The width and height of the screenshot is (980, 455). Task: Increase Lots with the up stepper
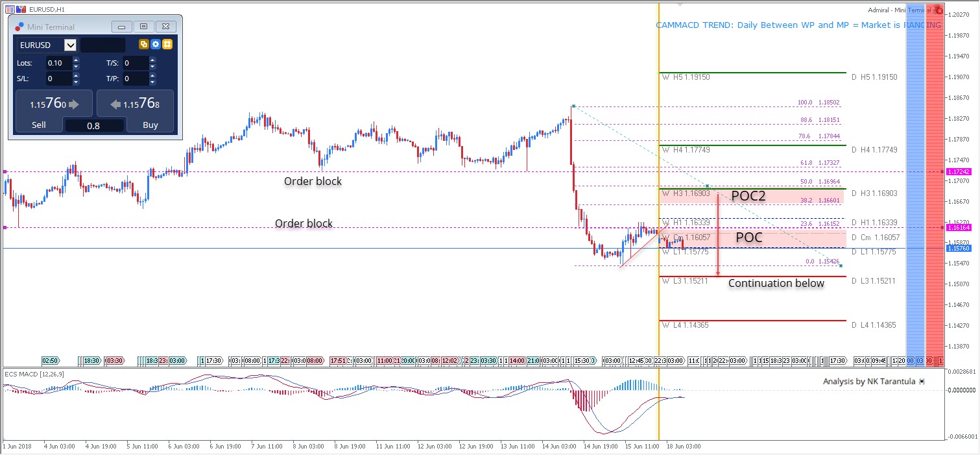76,60
